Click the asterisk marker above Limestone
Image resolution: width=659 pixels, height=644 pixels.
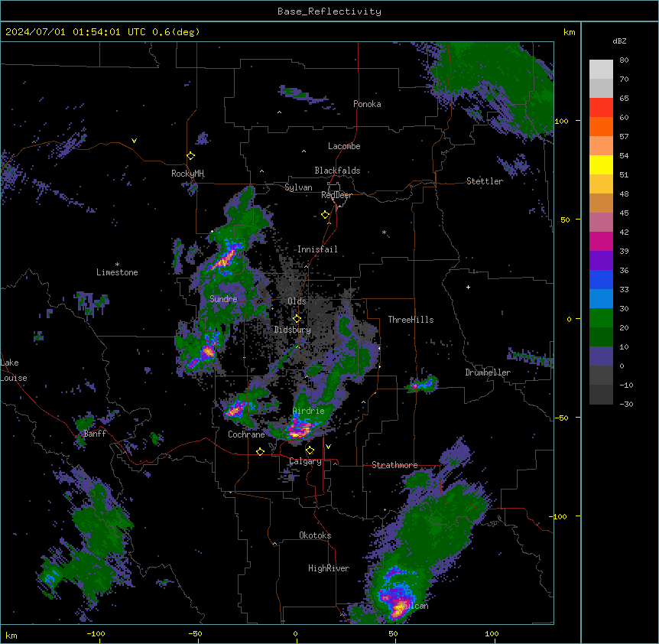point(117,265)
